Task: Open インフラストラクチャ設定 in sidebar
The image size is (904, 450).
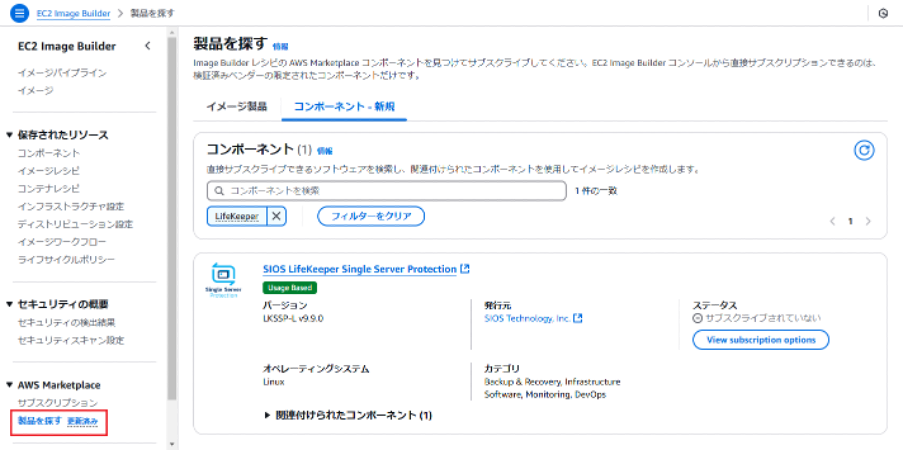Action: 71,206
